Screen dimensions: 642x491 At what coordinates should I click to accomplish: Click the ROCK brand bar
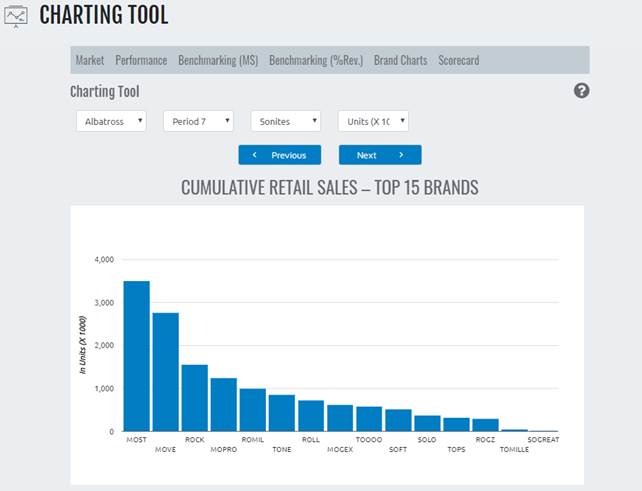pos(195,398)
